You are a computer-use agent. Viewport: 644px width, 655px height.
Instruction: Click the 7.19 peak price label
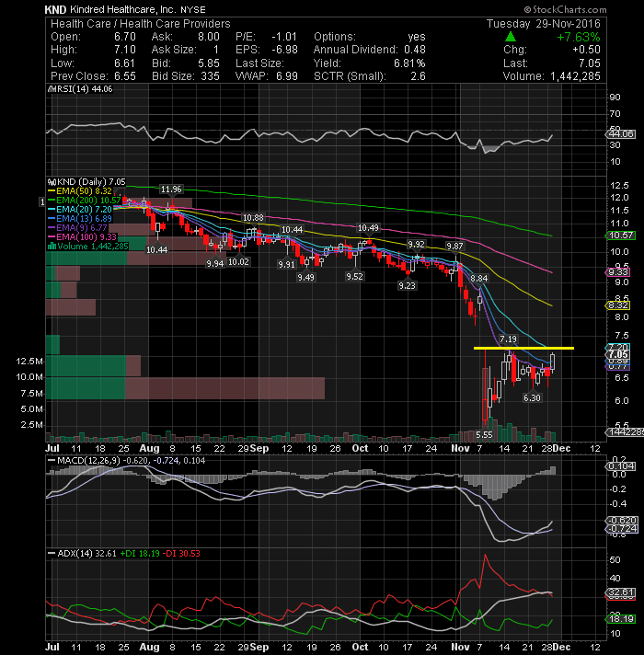[x=508, y=339]
